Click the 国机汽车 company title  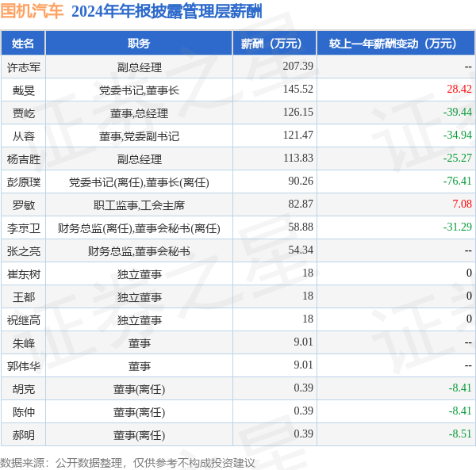tap(32, 11)
